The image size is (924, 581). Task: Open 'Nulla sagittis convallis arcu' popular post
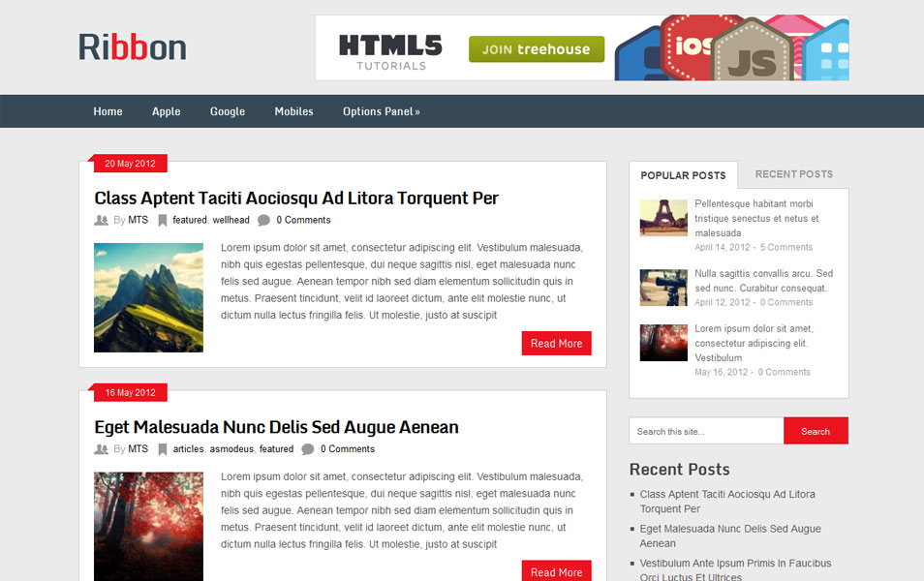pos(764,281)
